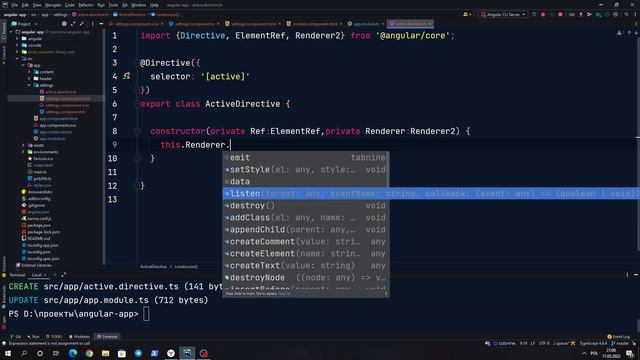Select the data completion entry
This screenshot has height=360, width=640.
pos(306,182)
